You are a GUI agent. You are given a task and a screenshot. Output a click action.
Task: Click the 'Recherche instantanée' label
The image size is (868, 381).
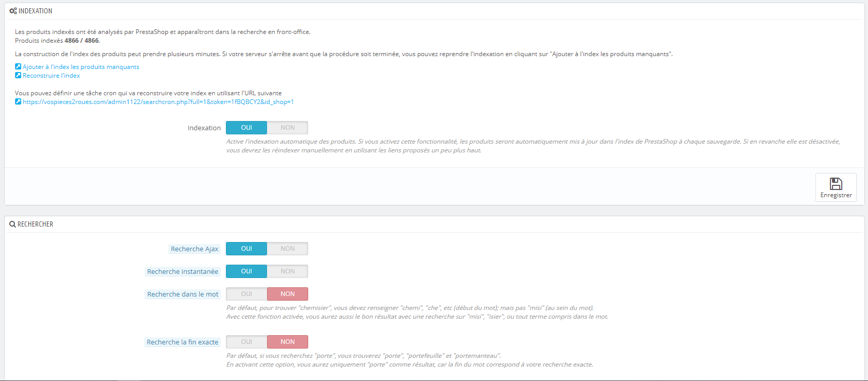tap(183, 271)
